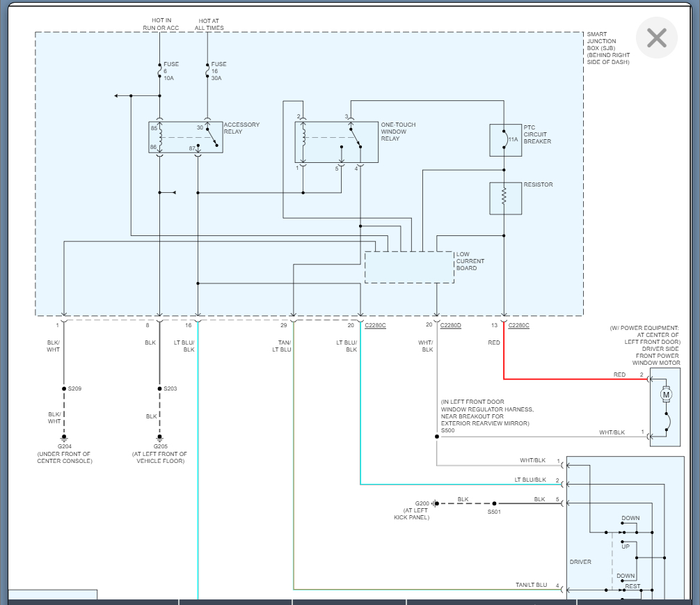Click the C2280D connector label
Image resolution: width=700 pixels, height=605 pixels.
coord(450,325)
